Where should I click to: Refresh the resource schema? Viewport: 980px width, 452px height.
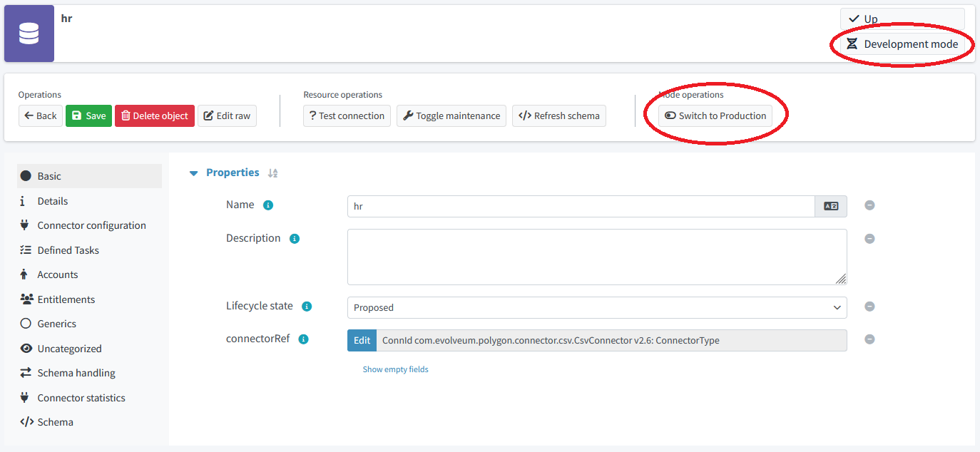(559, 115)
